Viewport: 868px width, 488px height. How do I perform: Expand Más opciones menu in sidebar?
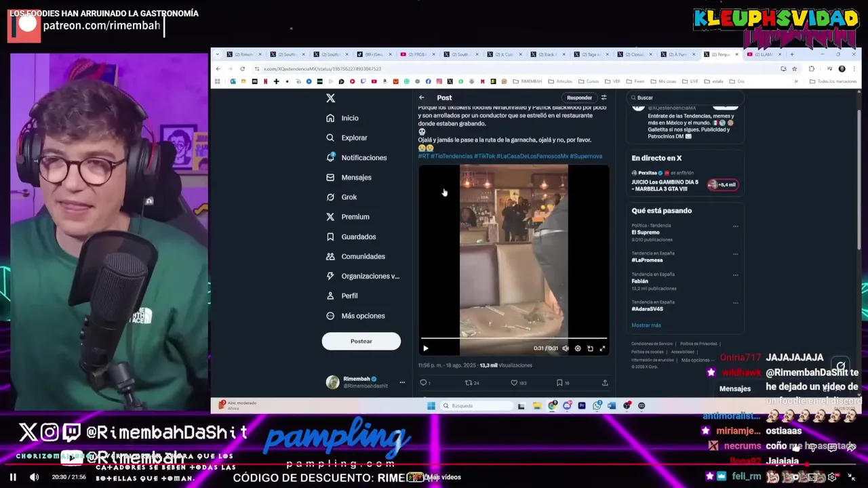(x=355, y=316)
